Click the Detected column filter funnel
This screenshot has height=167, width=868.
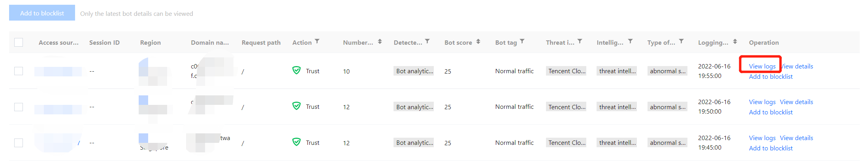click(x=427, y=41)
